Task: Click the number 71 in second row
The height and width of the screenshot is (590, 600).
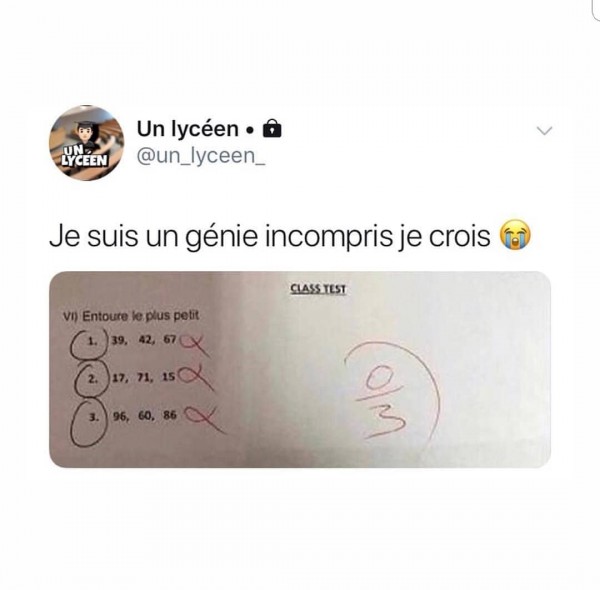Action: 145,378
